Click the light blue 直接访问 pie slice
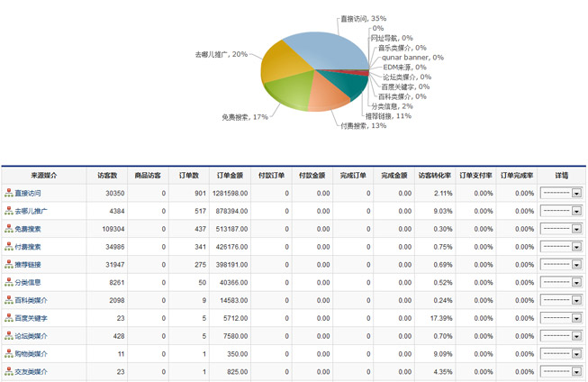This screenshot has height=382, width=588. [326, 50]
